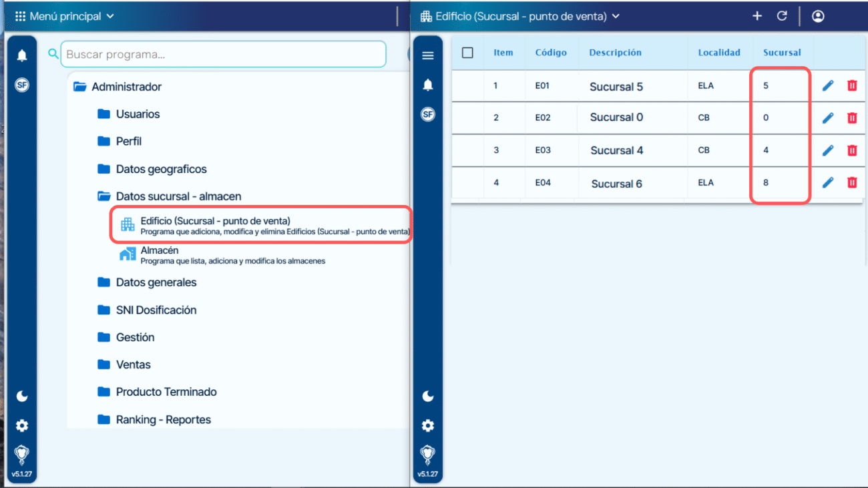Refresh the Edificio list
The image size is (868, 488).
[782, 16]
